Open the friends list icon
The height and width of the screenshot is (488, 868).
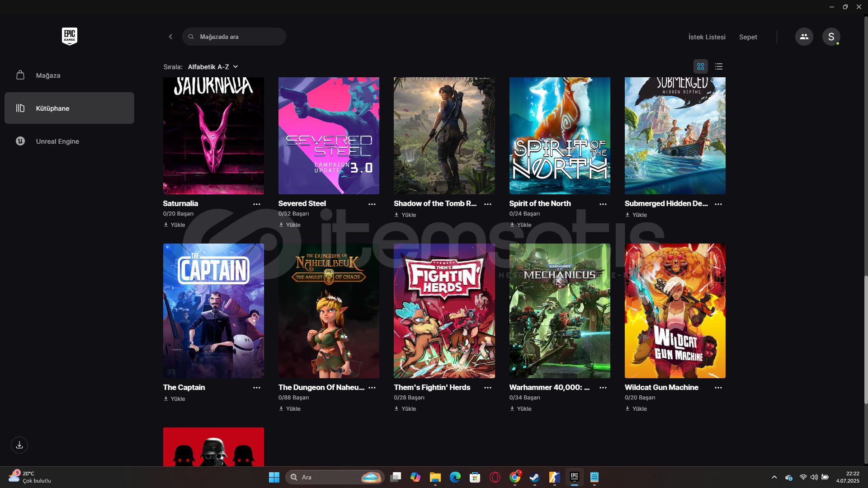click(x=804, y=37)
